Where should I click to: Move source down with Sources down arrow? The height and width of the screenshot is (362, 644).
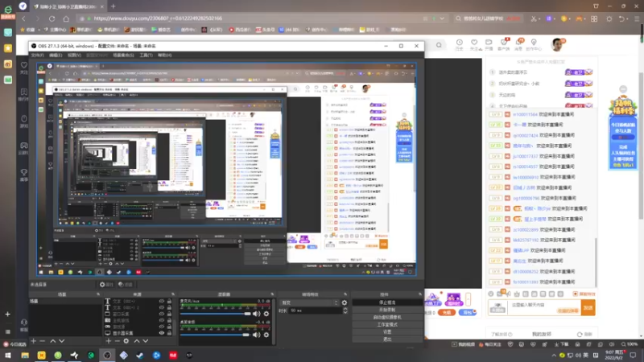tap(146, 341)
